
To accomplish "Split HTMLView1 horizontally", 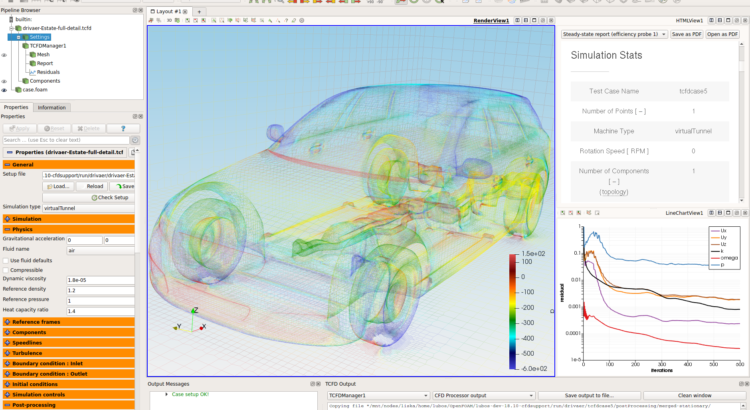I will pos(711,21).
